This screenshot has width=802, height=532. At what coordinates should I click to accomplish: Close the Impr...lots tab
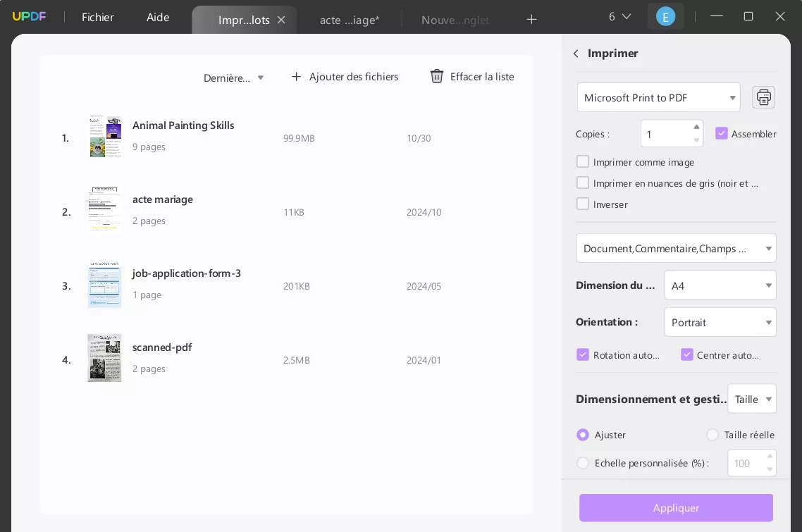(x=281, y=20)
